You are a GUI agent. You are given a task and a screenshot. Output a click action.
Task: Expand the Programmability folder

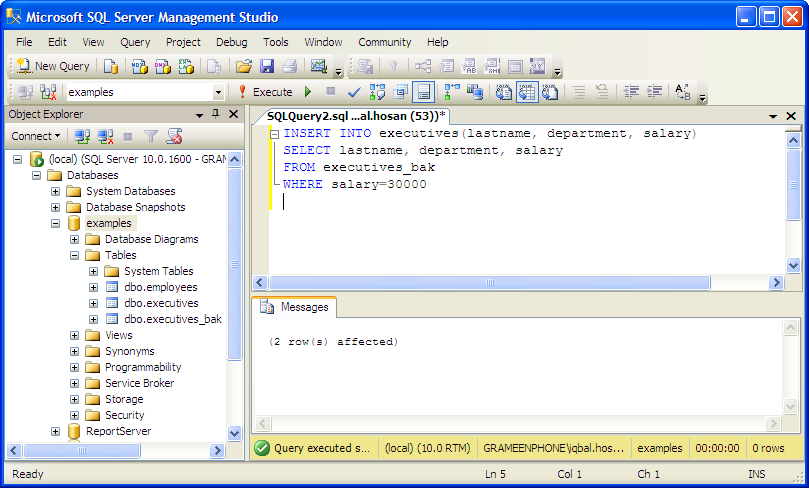(x=74, y=367)
